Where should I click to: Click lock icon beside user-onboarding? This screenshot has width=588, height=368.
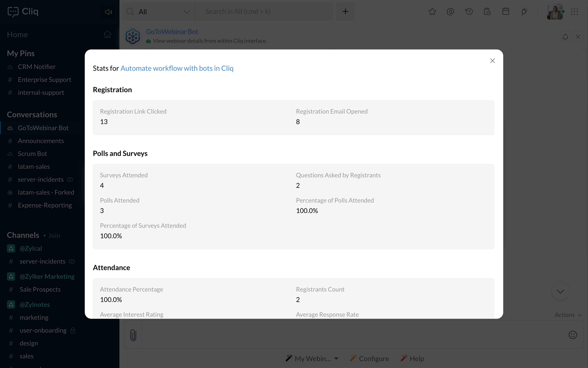click(x=73, y=330)
